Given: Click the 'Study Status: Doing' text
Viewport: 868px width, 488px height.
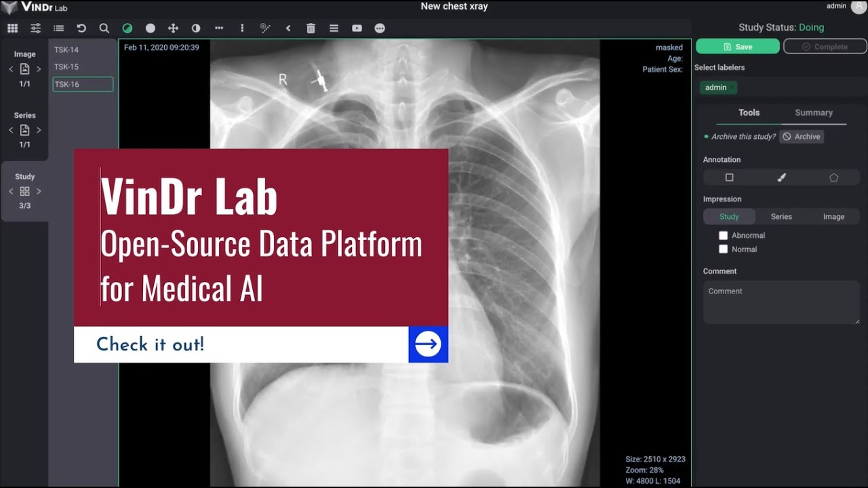Looking at the screenshot, I should click(781, 28).
